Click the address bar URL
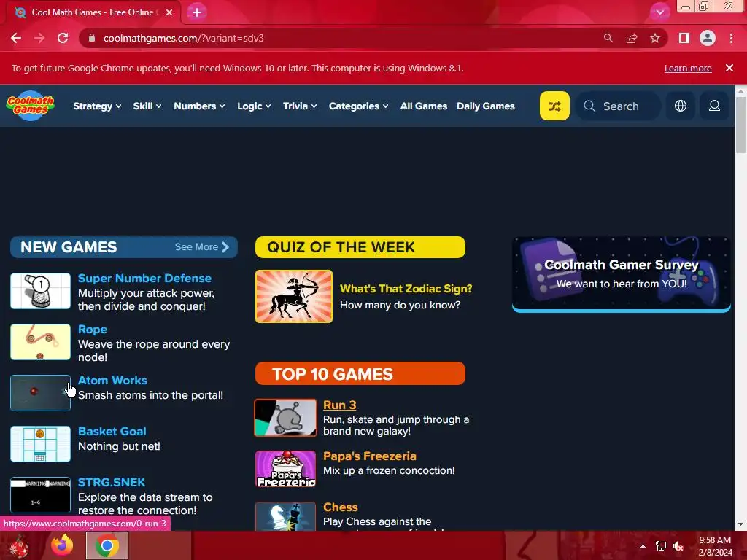 (183, 38)
